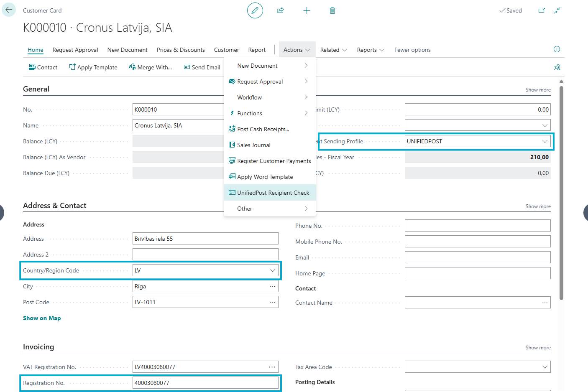588x392 pixels.
Task: Click the plus icon to create new
Action: [x=307, y=10]
